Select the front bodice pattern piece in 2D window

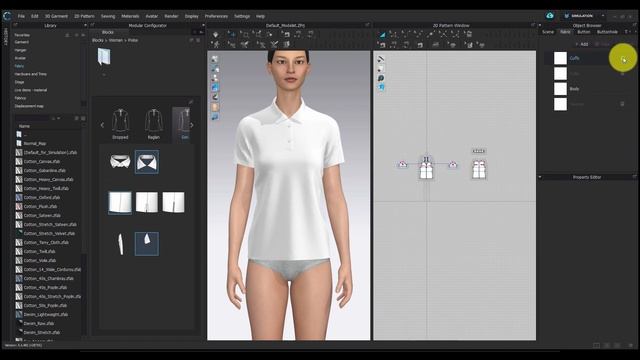point(426,170)
